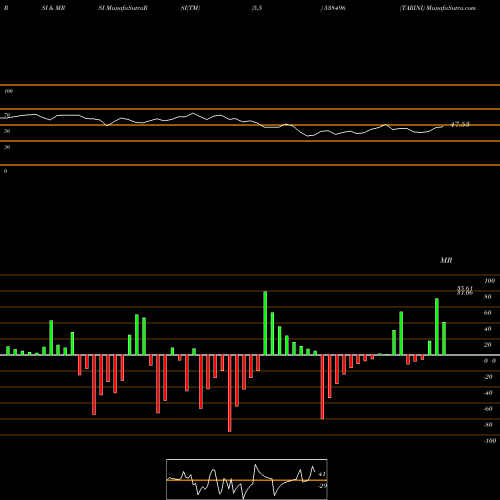Click the RSI current value 47.53
The image size is (500, 500).
pyautogui.click(x=460, y=124)
